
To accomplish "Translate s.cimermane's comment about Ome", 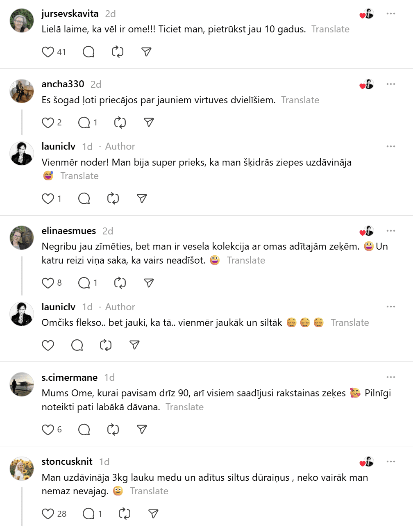I will pos(184,407).
